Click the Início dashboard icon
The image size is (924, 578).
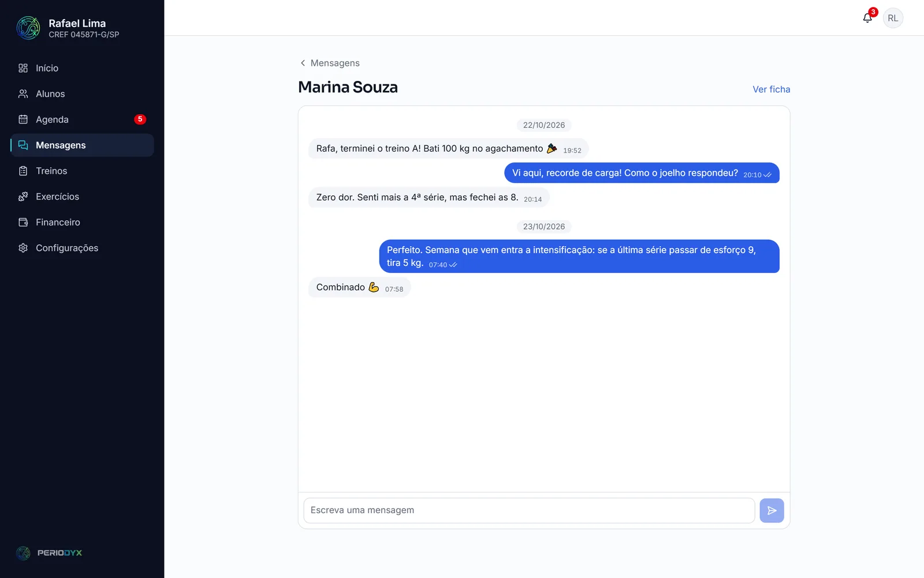click(x=23, y=68)
